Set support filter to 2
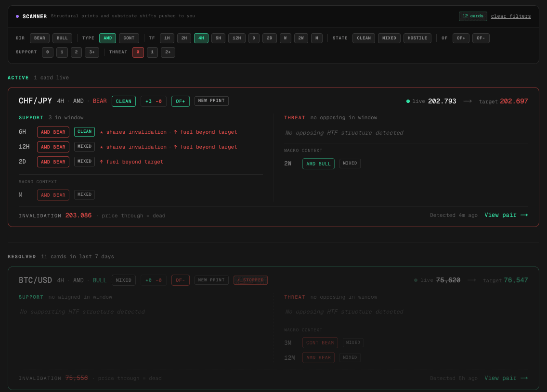The height and width of the screenshot is (392, 547). [76, 52]
